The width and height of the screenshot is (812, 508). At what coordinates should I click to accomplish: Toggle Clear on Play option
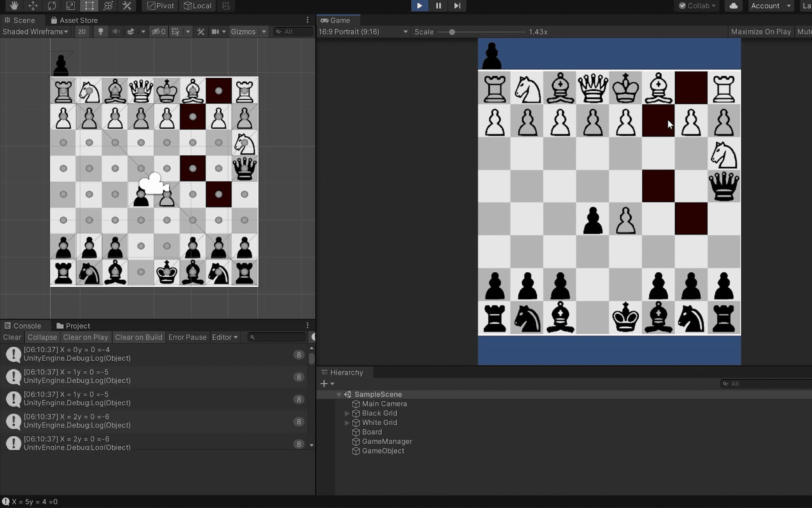coord(86,337)
